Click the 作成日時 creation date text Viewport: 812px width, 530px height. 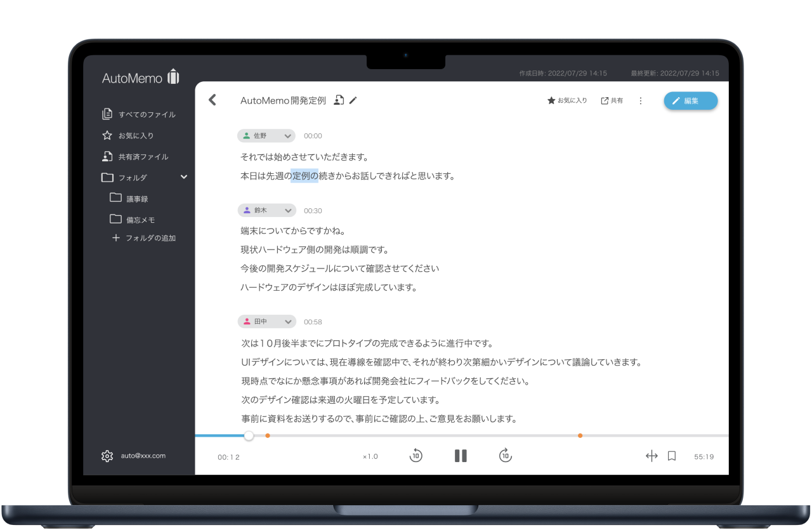point(563,73)
